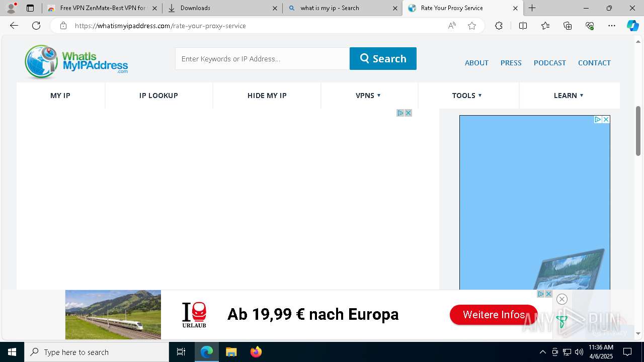Click the page vertical scrollbar thumb
This screenshot has width=644, height=362.
[x=638, y=131]
